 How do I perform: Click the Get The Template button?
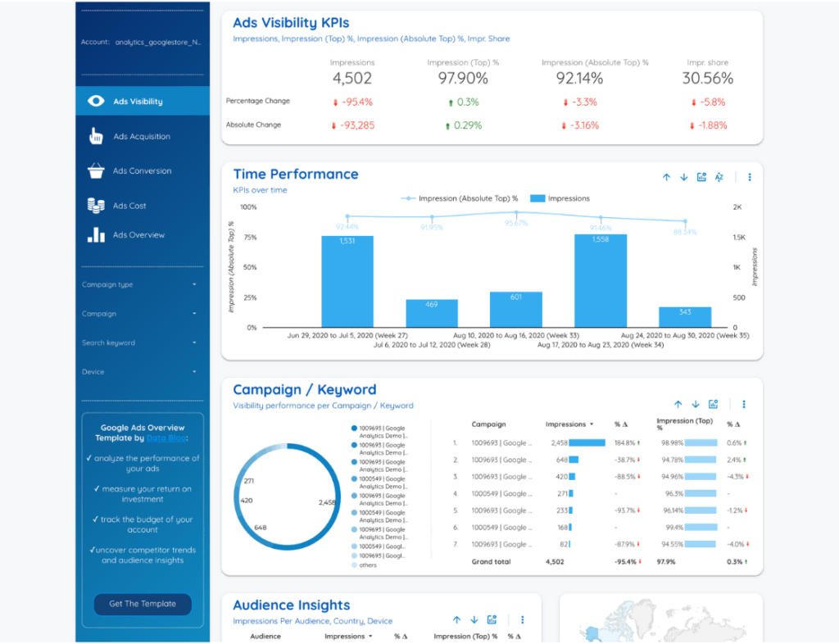point(142,605)
